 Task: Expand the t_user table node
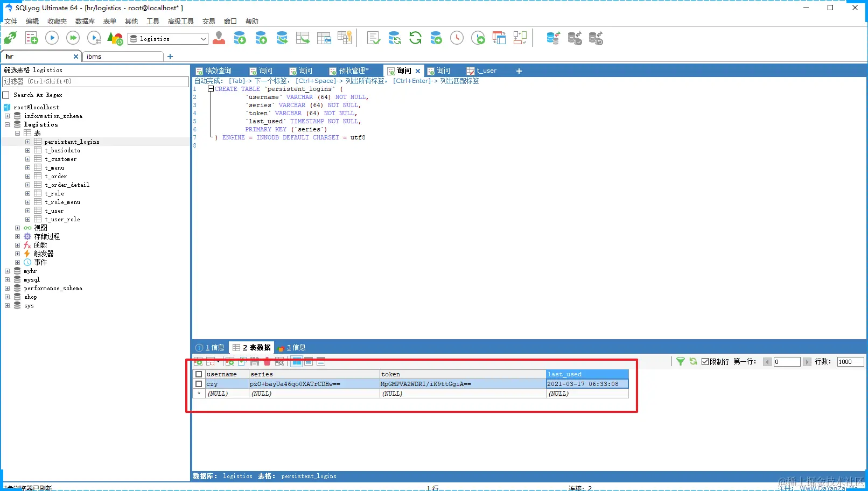tap(27, 211)
